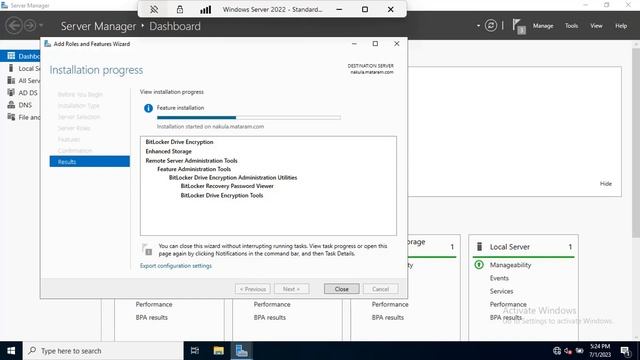Open the Action Center notification icon
The image size is (640, 360).
(625, 351)
